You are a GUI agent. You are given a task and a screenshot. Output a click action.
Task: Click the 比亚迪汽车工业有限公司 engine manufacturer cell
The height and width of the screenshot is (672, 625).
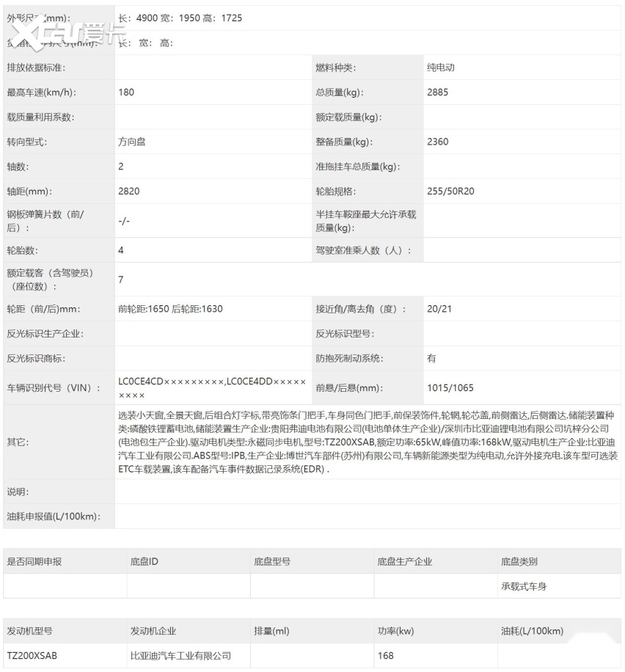pyautogui.click(x=180, y=656)
